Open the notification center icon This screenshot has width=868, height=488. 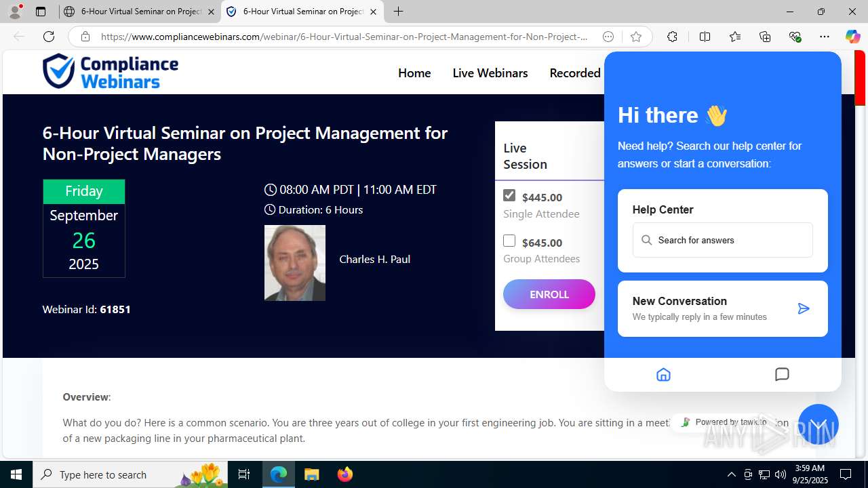click(846, 474)
